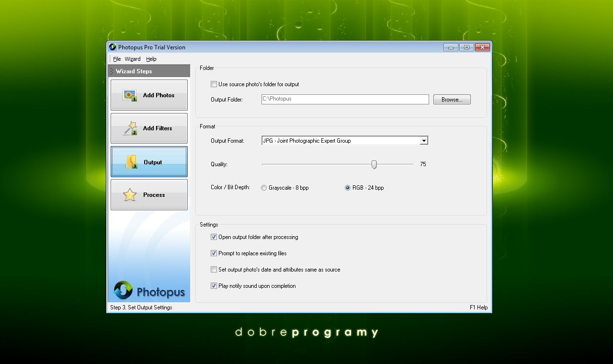Click the Output Format label
613x364 pixels.
[x=227, y=141]
